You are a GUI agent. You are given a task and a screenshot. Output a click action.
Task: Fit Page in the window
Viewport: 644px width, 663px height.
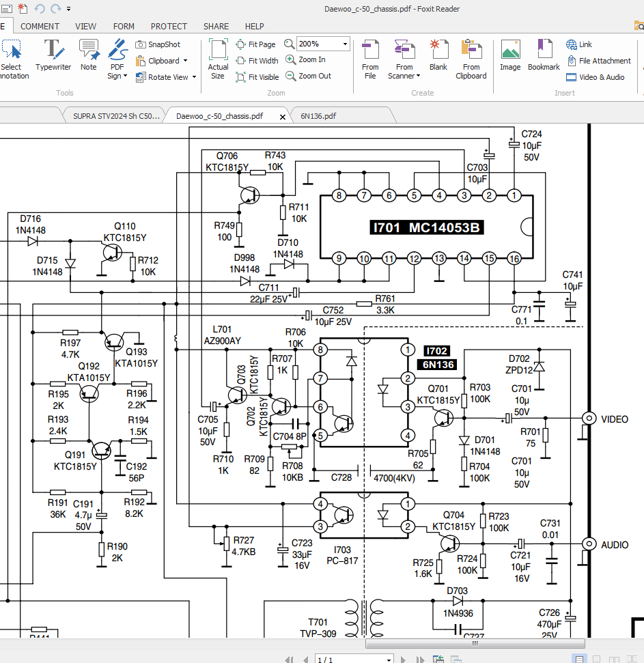pyautogui.click(x=256, y=44)
